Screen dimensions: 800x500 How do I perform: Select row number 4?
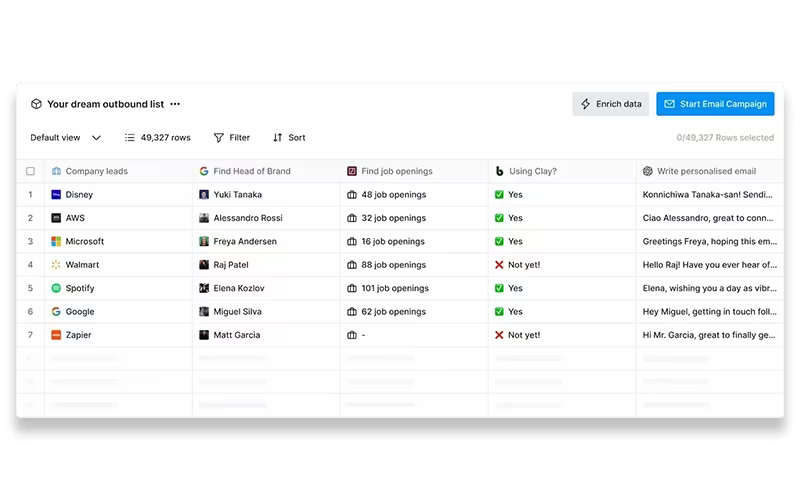31,265
